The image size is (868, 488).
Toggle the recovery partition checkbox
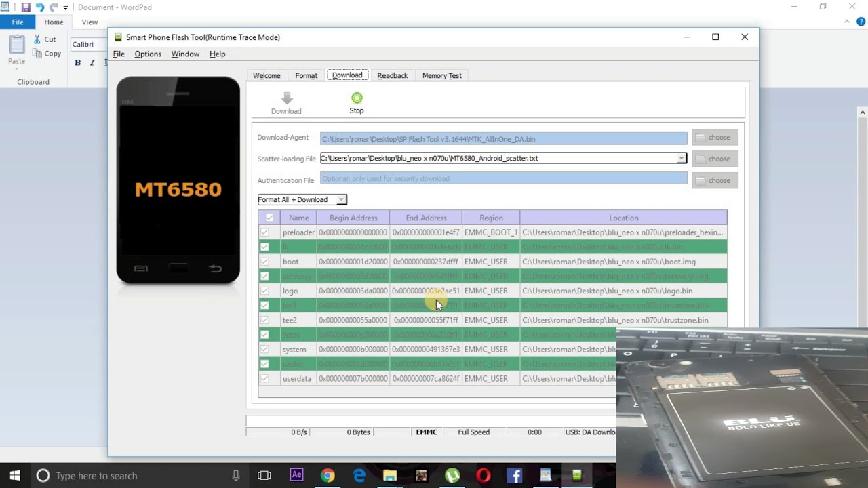pyautogui.click(x=264, y=276)
